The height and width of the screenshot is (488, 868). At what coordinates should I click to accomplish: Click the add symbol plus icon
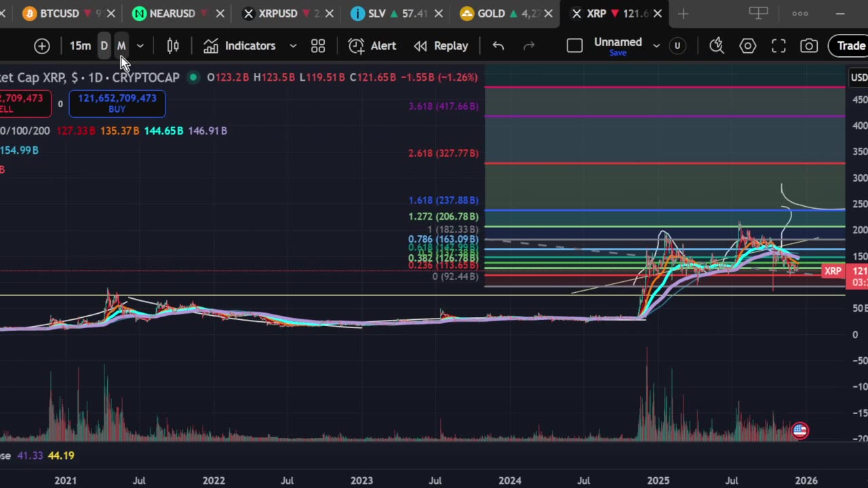point(42,46)
